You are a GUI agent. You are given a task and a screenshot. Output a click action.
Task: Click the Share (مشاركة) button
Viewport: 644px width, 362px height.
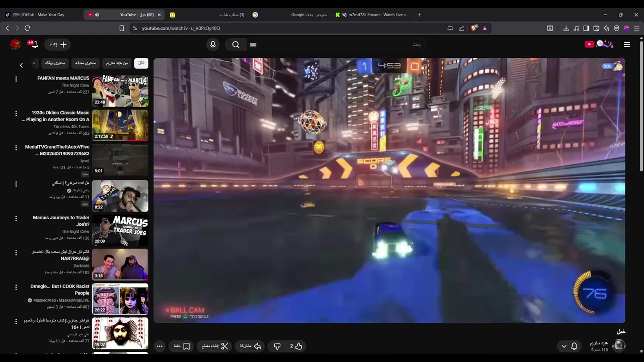(251, 346)
